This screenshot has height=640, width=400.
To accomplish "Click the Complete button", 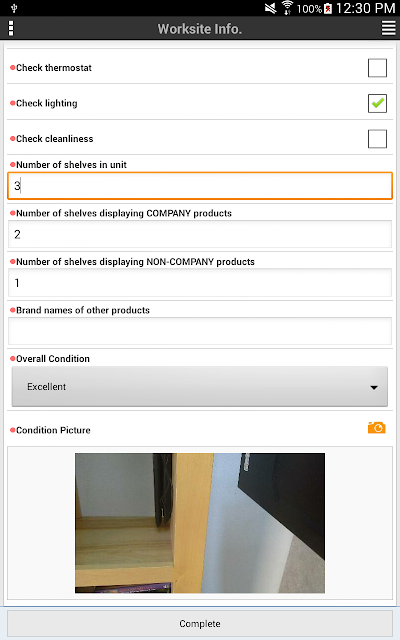I will pos(200,624).
